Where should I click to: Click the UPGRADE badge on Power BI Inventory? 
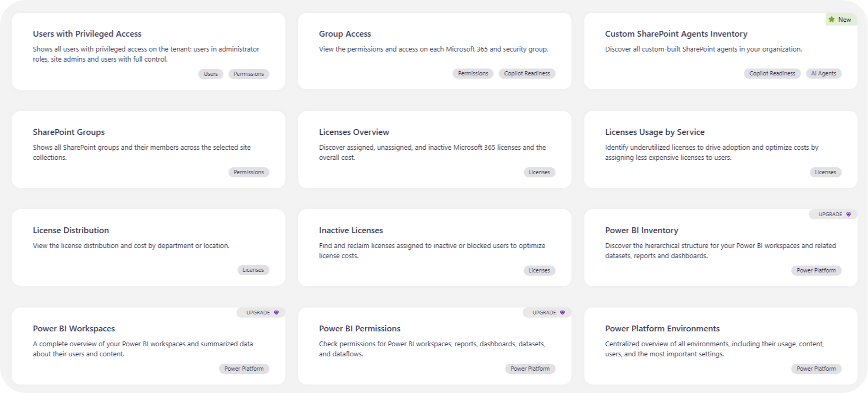click(833, 215)
